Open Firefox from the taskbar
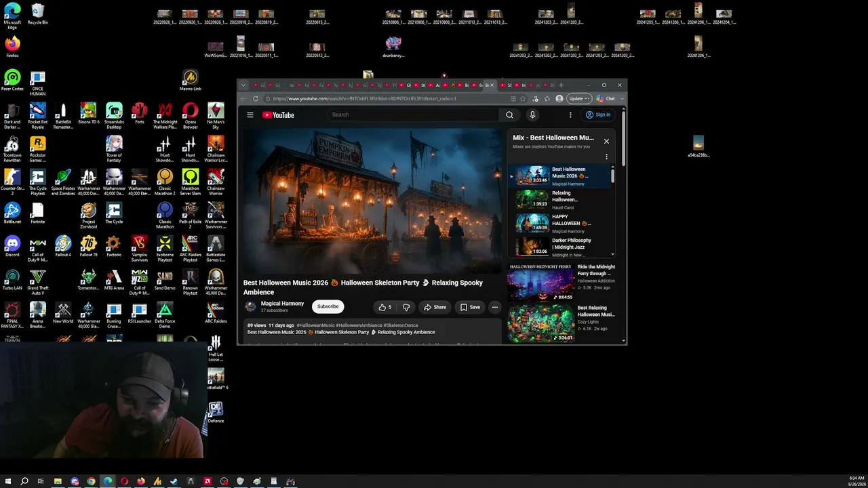 coord(141,482)
